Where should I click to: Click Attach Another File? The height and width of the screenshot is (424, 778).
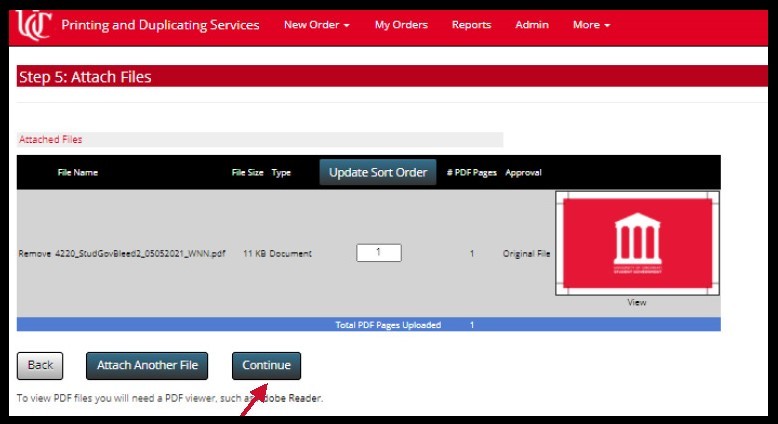[147, 365]
